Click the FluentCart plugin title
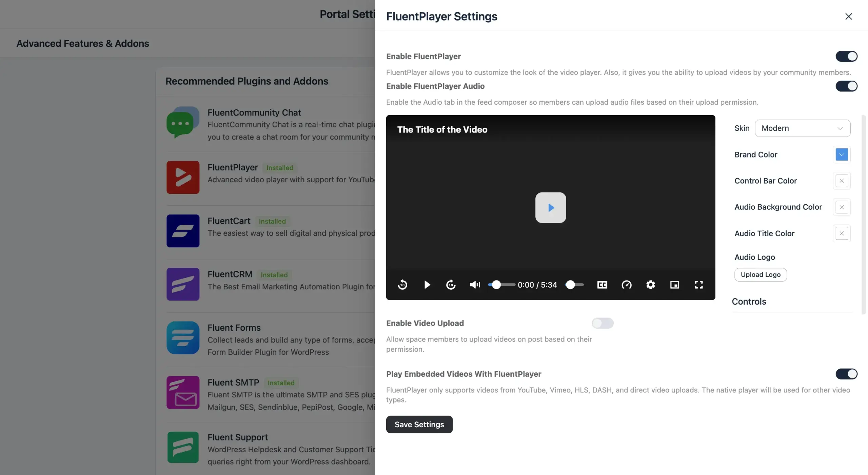 [x=229, y=221]
